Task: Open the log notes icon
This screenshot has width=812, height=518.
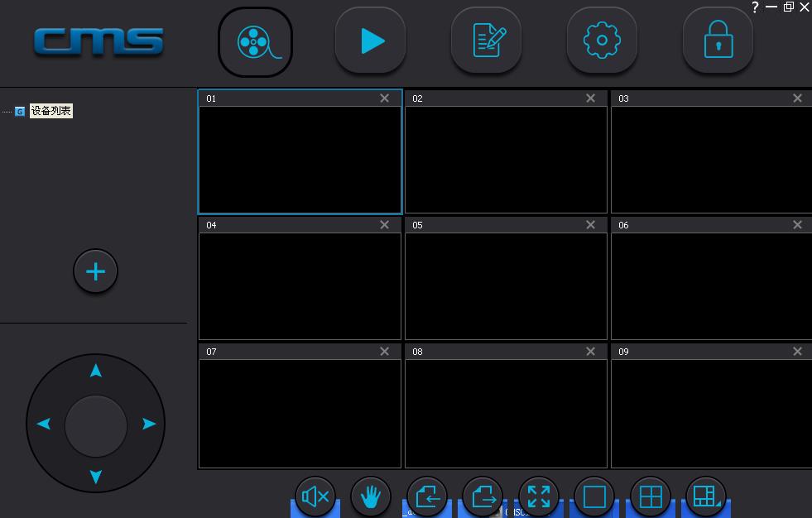Action: (x=487, y=41)
